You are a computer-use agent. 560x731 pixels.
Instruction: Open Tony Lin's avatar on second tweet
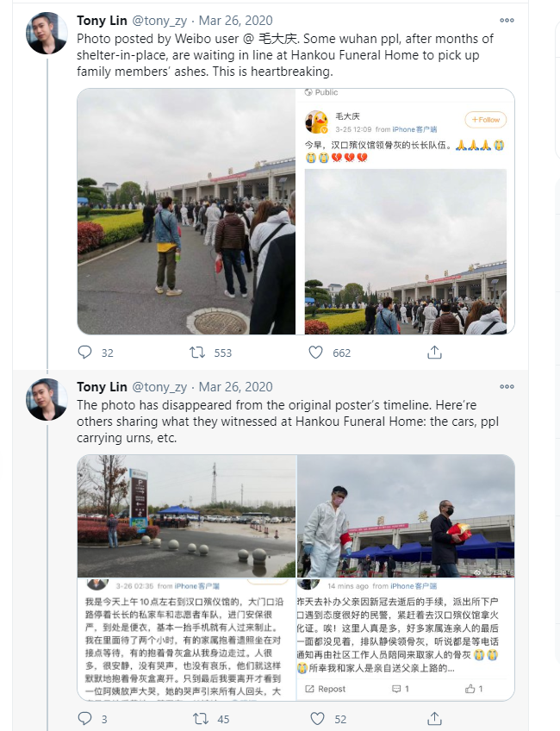[x=47, y=400]
